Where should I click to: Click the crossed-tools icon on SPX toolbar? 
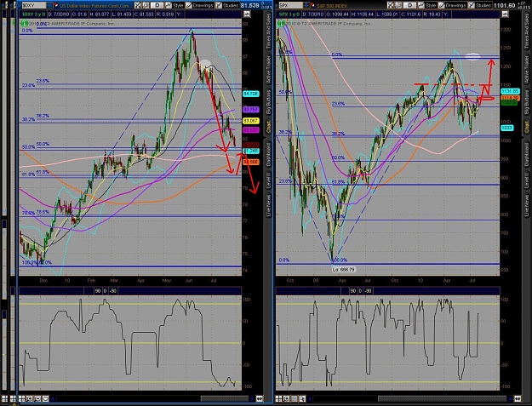click(390, 5)
